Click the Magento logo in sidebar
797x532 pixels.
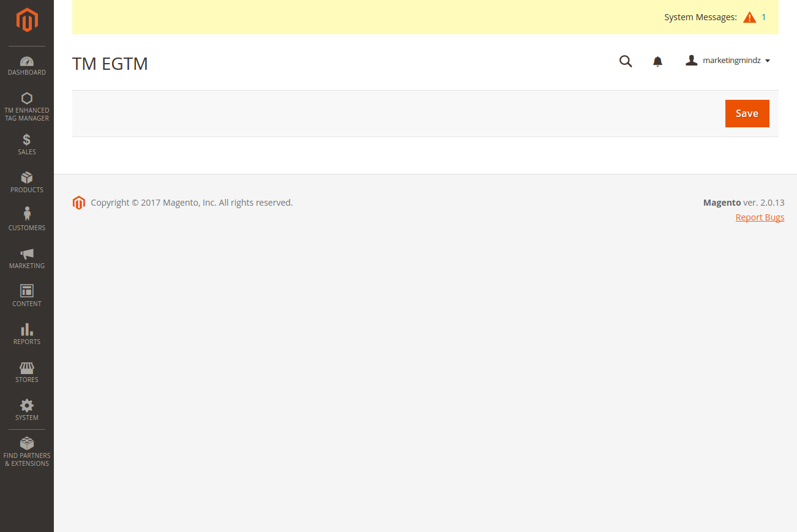(x=27, y=20)
